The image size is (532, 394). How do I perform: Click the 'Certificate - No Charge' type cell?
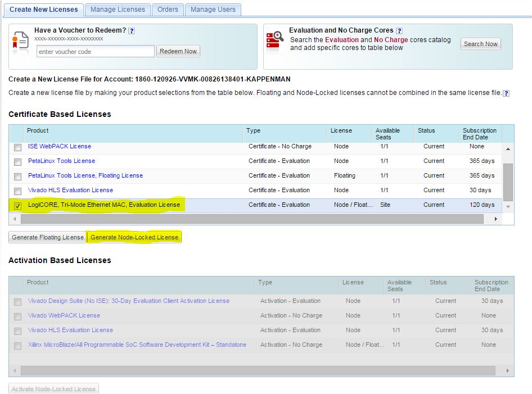click(x=280, y=146)
